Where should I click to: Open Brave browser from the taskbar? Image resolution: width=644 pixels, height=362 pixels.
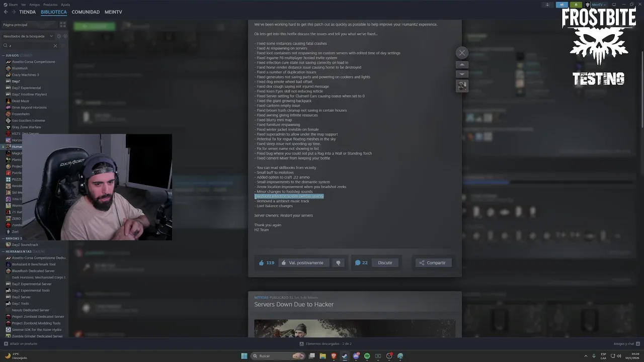pos(334,356)
